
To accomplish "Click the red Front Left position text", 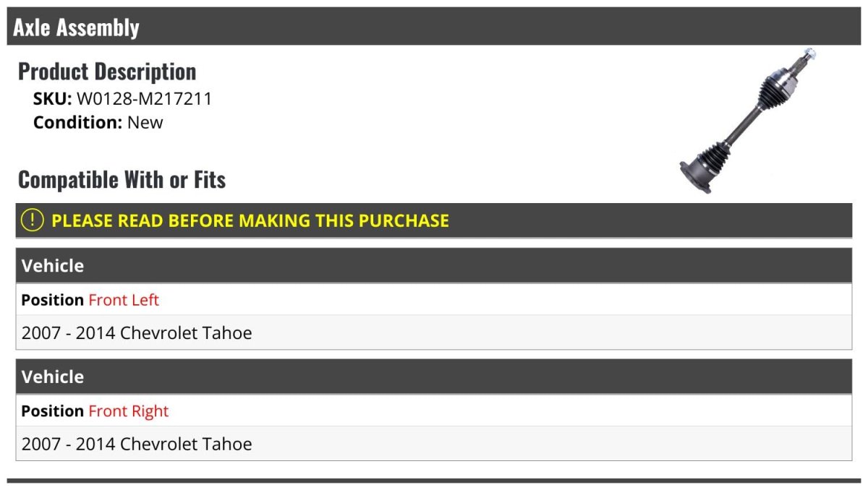I will tap(124, 300).
